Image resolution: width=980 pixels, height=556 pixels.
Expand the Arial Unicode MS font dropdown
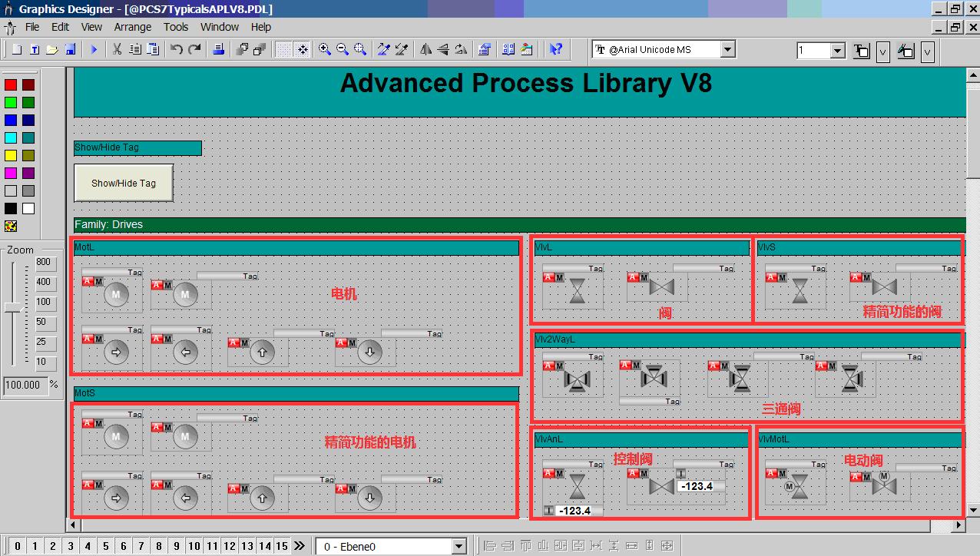(x=728, y=49)
